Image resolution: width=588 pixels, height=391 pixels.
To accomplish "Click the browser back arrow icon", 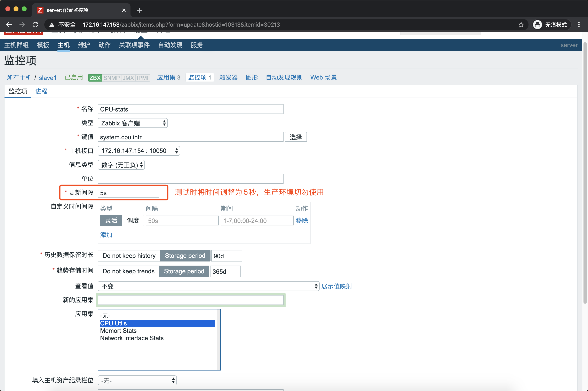I will pyautogui.click(x=9, y=24).
